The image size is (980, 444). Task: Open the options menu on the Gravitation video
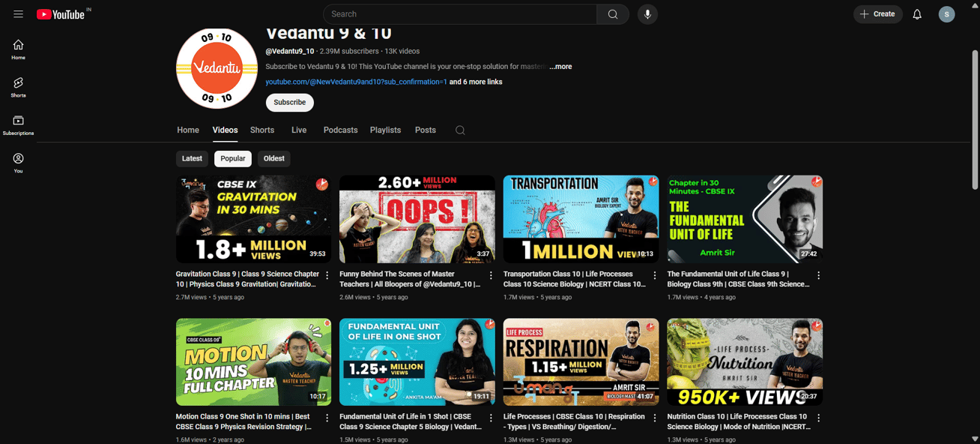(x=327, y=275)
